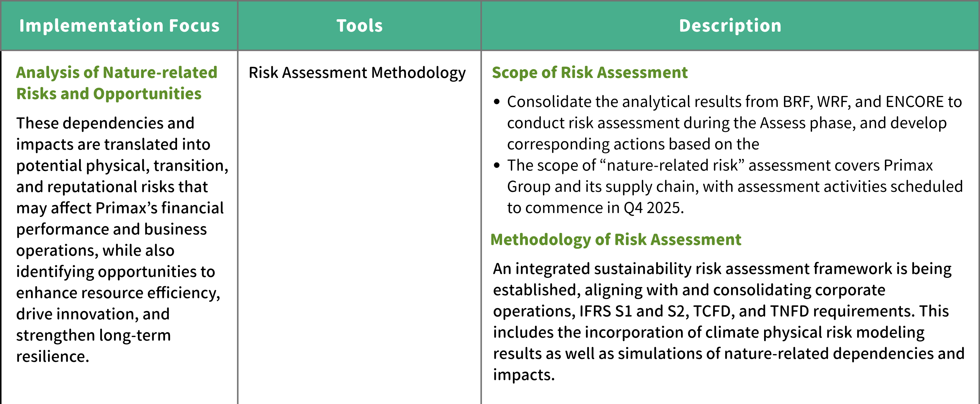
Task: Select the Scope of Risk Assessment heading
Action: (590, 72)
